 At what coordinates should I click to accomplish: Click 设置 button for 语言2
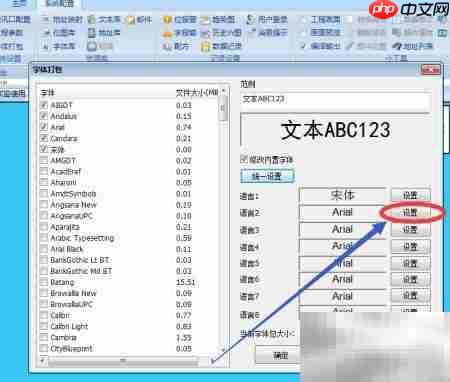tap(410, 212)
